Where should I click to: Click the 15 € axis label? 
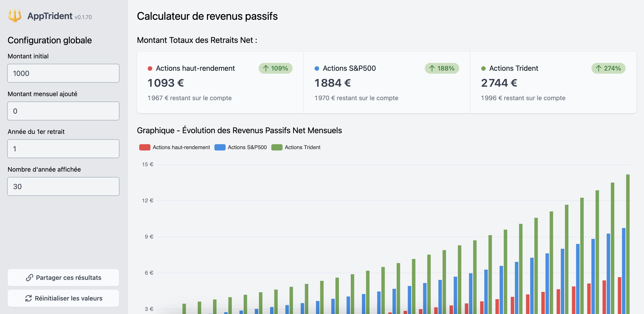point(148,164)
